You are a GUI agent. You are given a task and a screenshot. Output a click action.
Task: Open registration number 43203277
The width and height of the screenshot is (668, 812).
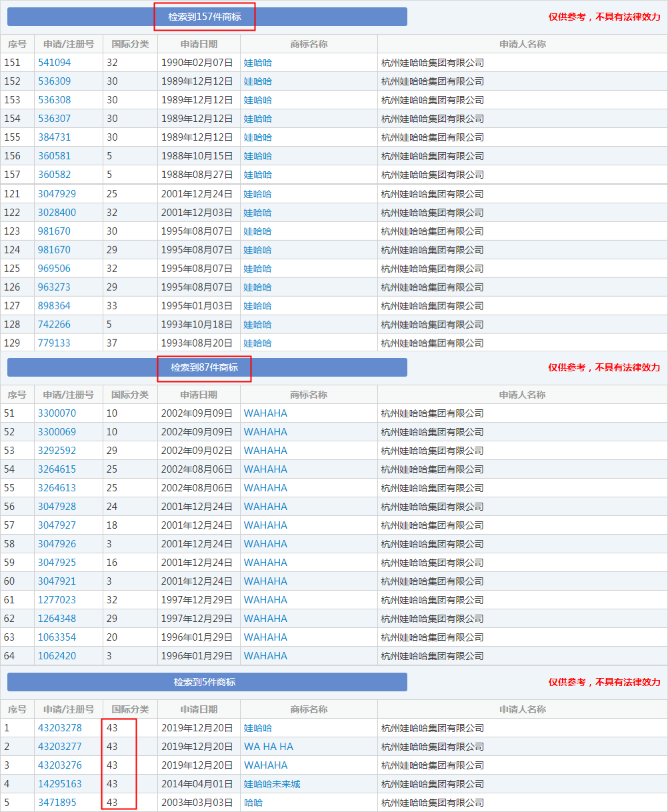[60, 747]
